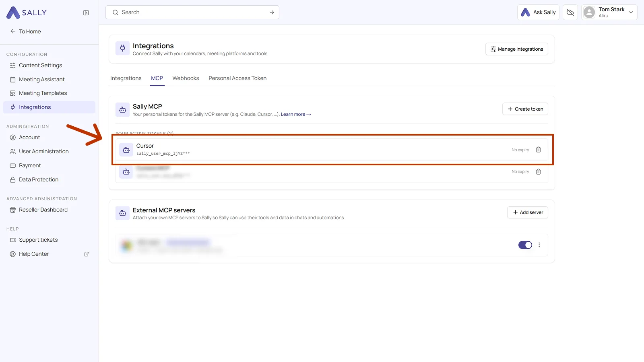Open external server options menu
This screenshot has width=644, height=362.
coord(539,245)
